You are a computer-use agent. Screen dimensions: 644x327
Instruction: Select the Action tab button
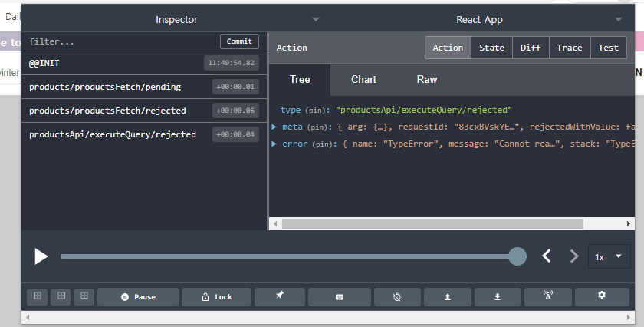[x=448, y=48]
